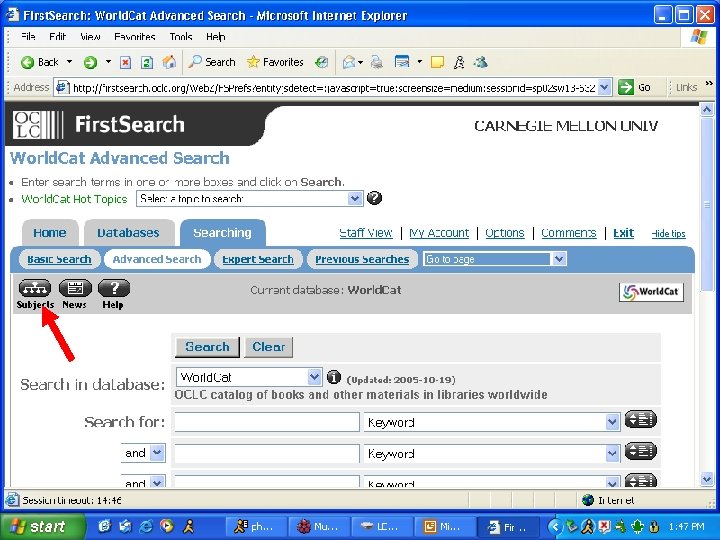
Task: Go to browser Home page icon
Action: pos(169,62)
